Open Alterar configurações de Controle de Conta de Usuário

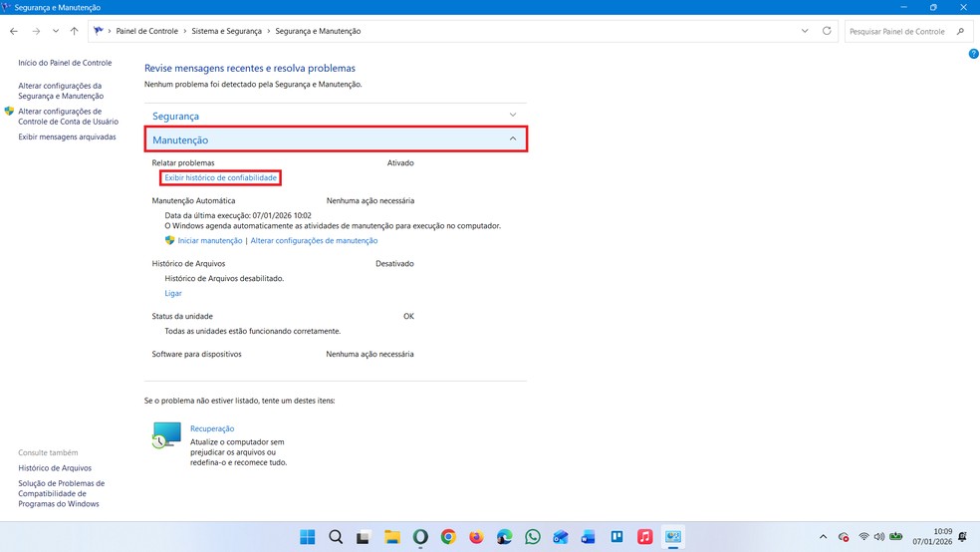[68, 117]
